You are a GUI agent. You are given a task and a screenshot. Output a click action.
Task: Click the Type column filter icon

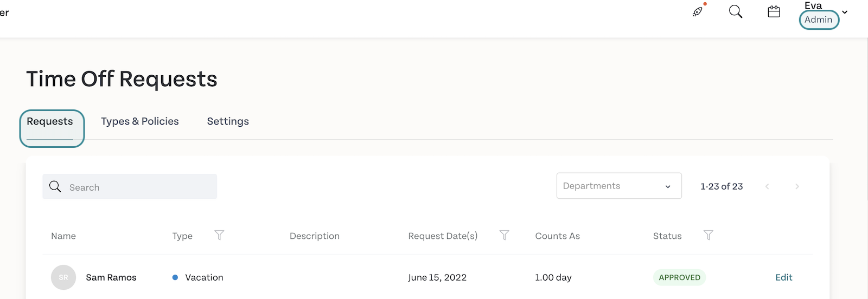point(219,235)
